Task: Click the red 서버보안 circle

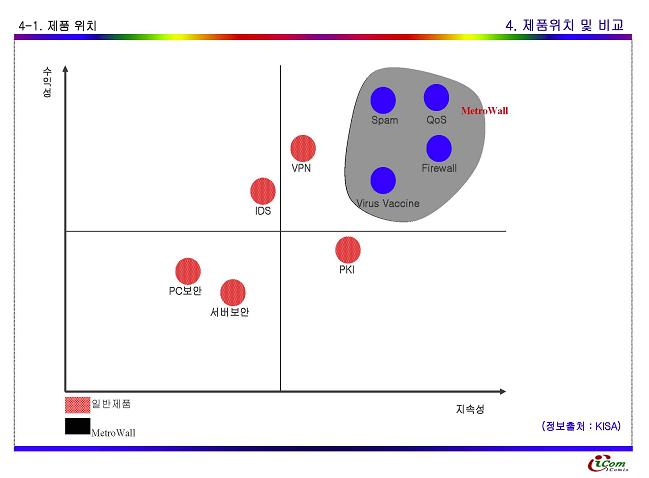Action: coord(232,292)
